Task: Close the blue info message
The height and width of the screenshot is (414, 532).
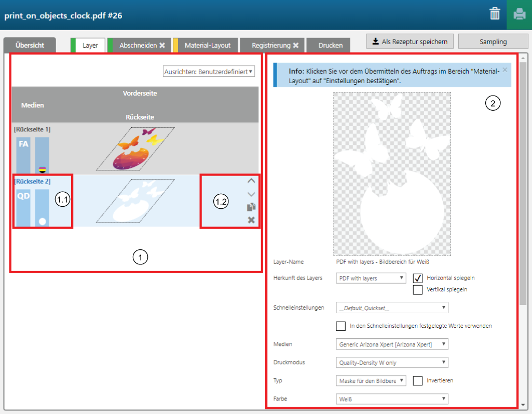Action: pos(505,69)
